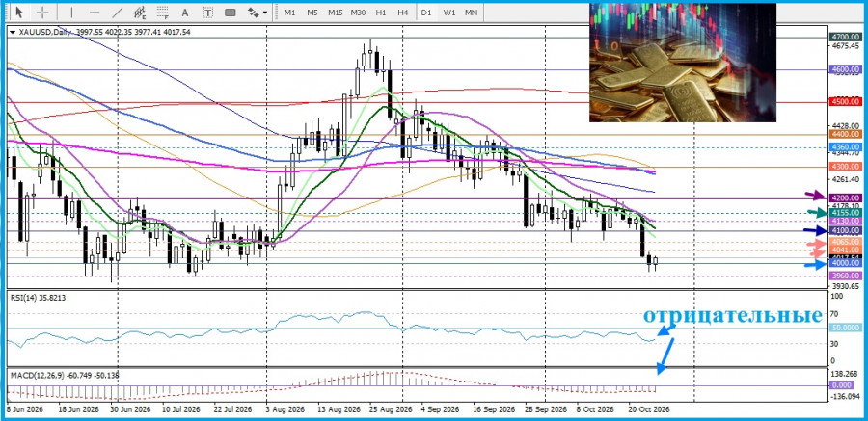Screen dimensions: 868x421
Task: Pick the Vertical Line drawing tool
Action: pos(70,13)
